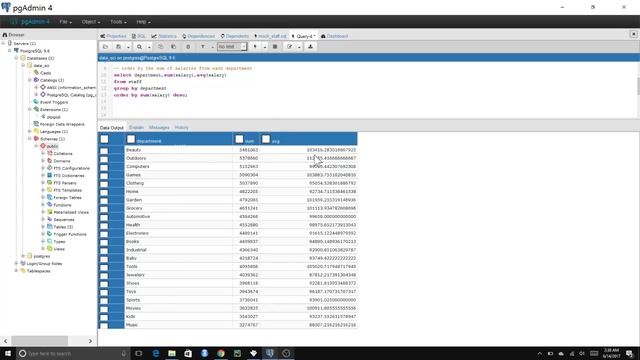Open the Help menu
Image resolution: width=640 pixels, height=360 pixels.
pyautogui.click(x=143, y=22)
